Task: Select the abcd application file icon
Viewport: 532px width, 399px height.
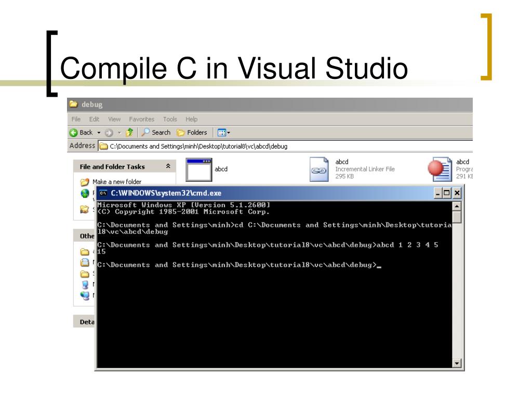Action: click(x=199, y=169)
